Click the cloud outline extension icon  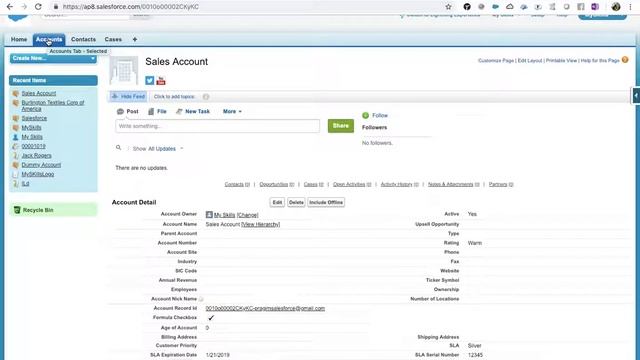tap(509, 7)
